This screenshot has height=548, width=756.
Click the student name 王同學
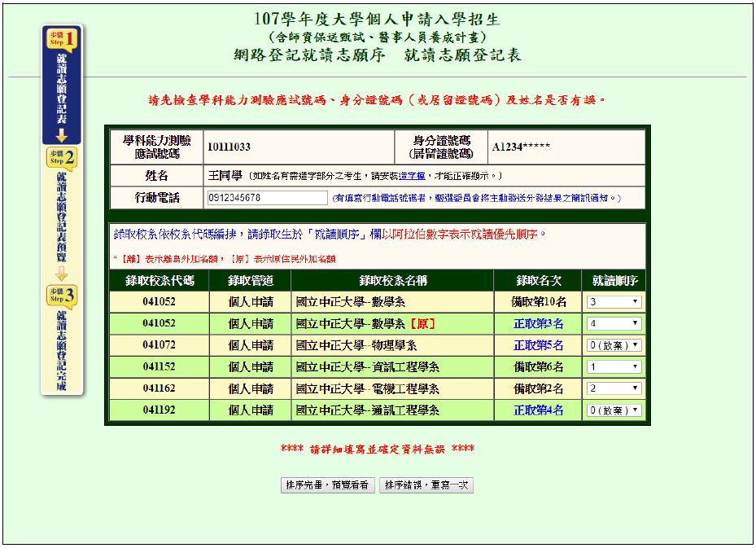click(x=225, y=176)
